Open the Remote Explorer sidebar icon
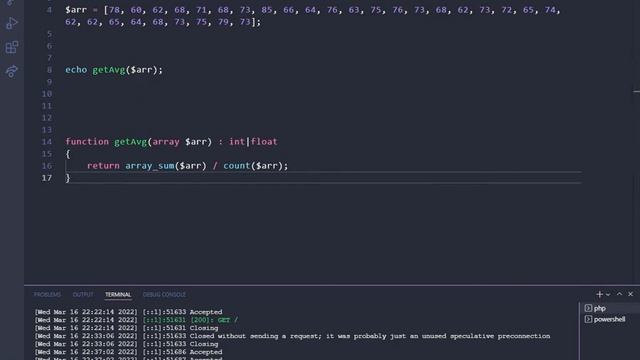Screen dimensions: 640x360 point(11,71)
